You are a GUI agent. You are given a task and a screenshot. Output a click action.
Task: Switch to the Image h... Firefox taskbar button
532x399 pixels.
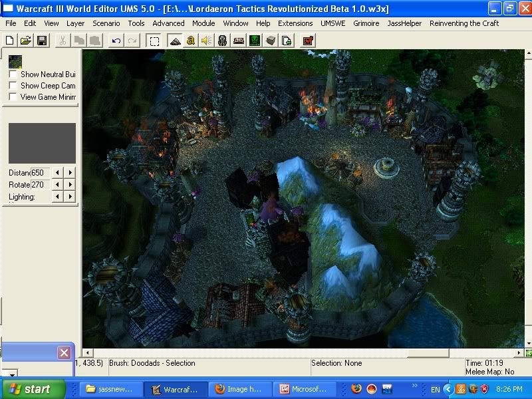coord(240,389)
